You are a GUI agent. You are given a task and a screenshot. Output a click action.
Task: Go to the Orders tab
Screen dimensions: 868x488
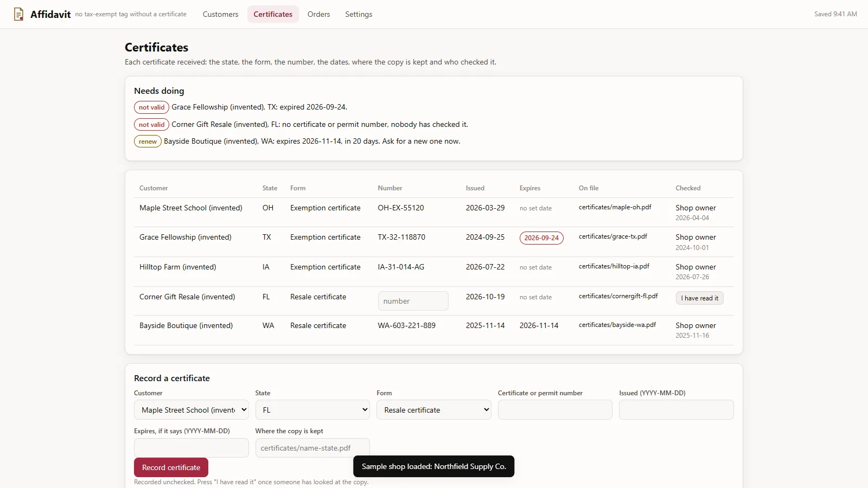318,14
